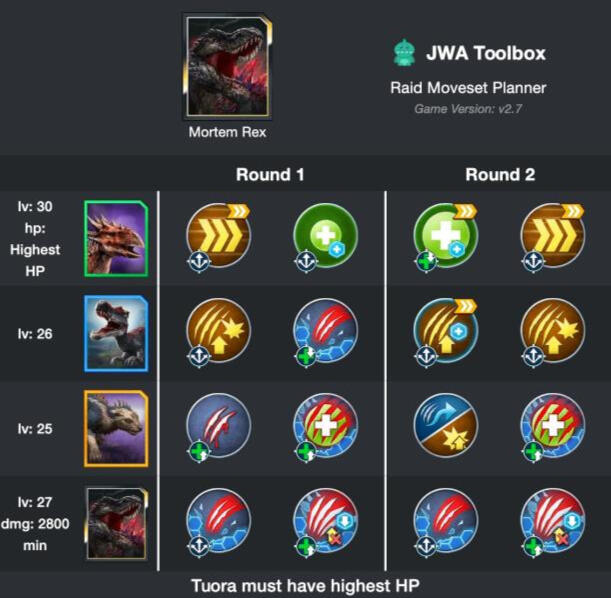Click level 25's Round 2 blue-and-gold split move

point(445,425)
